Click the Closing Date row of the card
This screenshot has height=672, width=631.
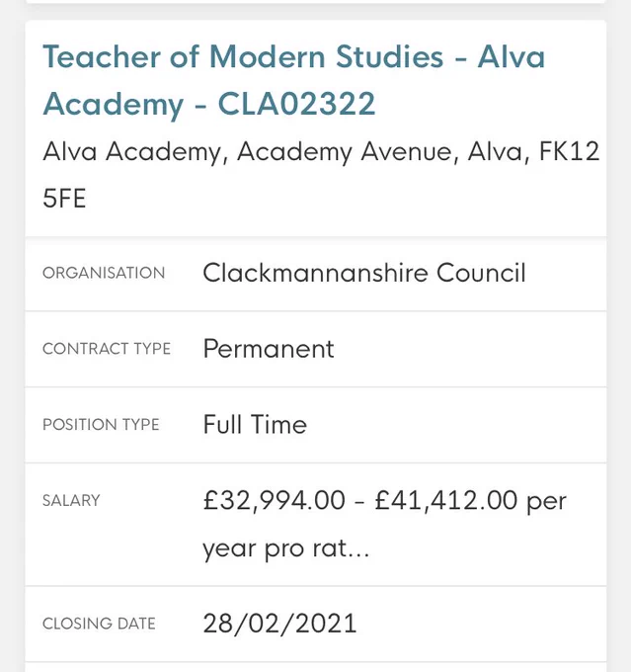(316, 624)
